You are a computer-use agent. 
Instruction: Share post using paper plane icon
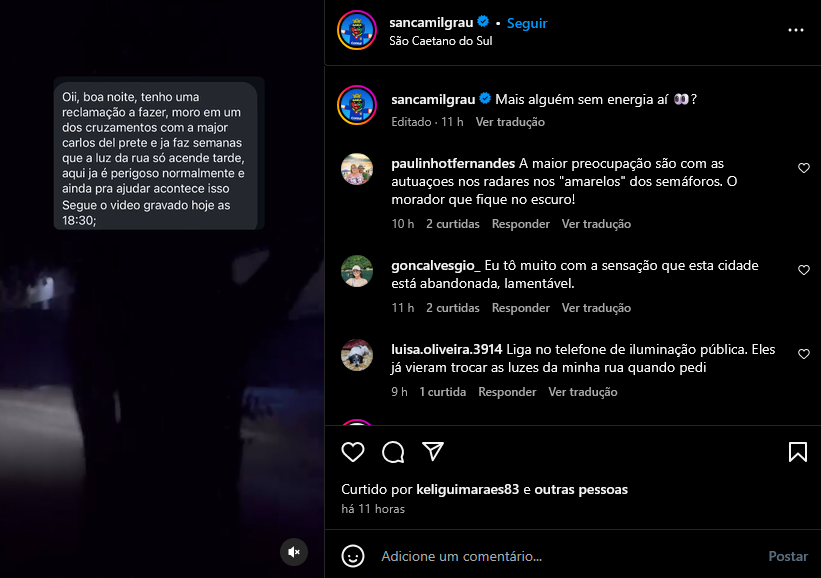click(x=433, y=451)
